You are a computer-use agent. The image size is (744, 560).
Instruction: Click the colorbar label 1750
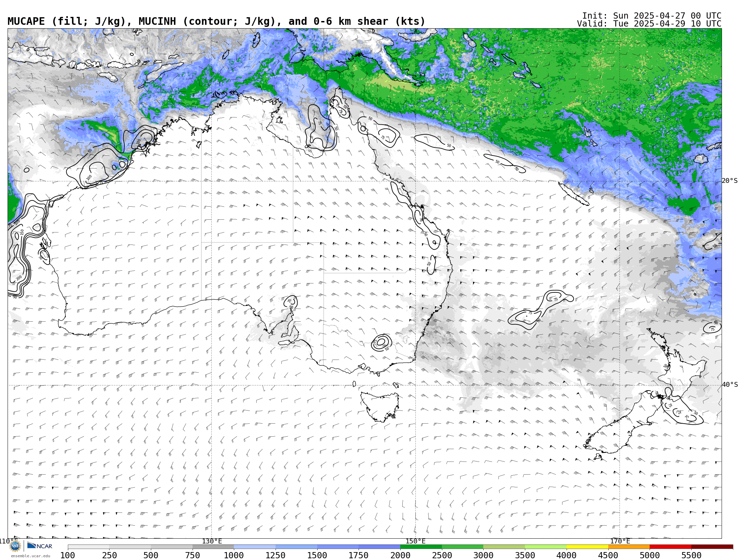(359, 555)
